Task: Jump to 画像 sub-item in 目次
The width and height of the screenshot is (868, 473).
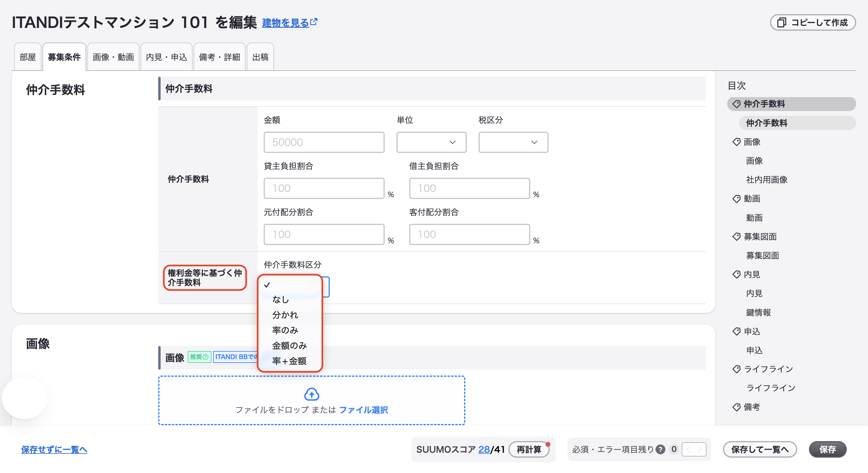Action: pyautogui.click(x=754, y=161)
